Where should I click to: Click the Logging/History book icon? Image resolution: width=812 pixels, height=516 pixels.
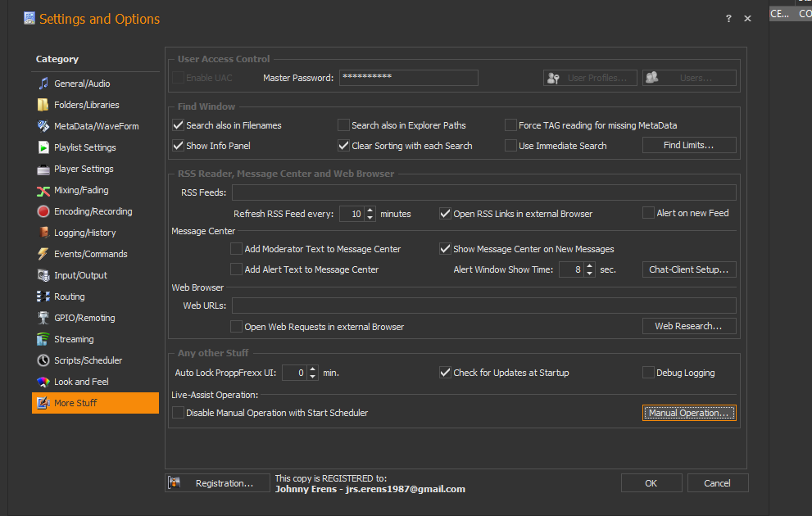tap(43, 233)
